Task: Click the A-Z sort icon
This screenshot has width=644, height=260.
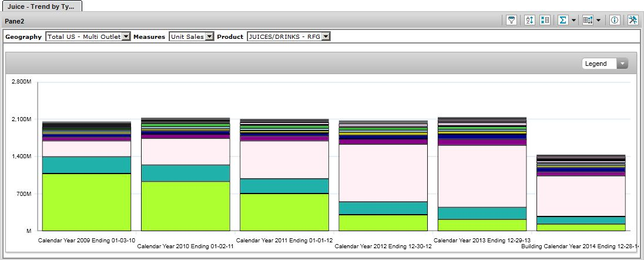Action: [529, 20]
